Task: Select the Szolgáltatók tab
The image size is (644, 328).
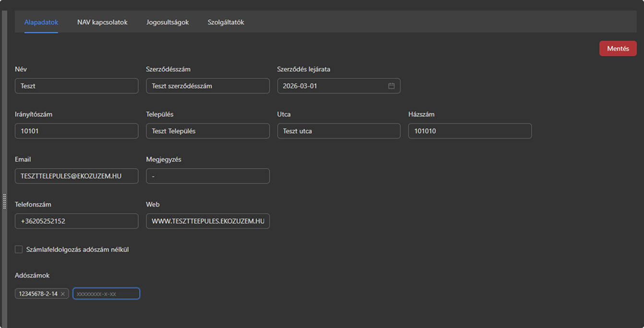Action: (226, 22)
